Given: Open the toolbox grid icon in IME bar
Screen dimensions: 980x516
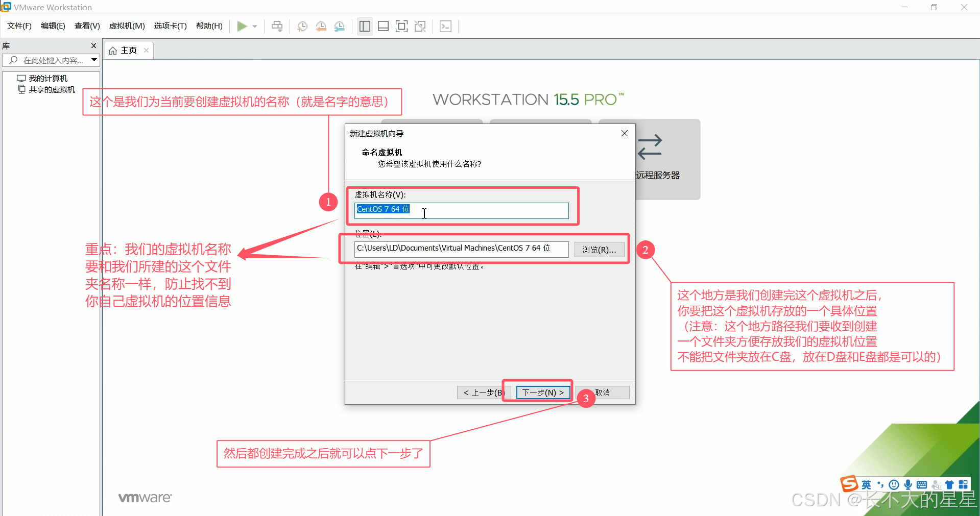Looking at the screenshot, I should point(964,485).
